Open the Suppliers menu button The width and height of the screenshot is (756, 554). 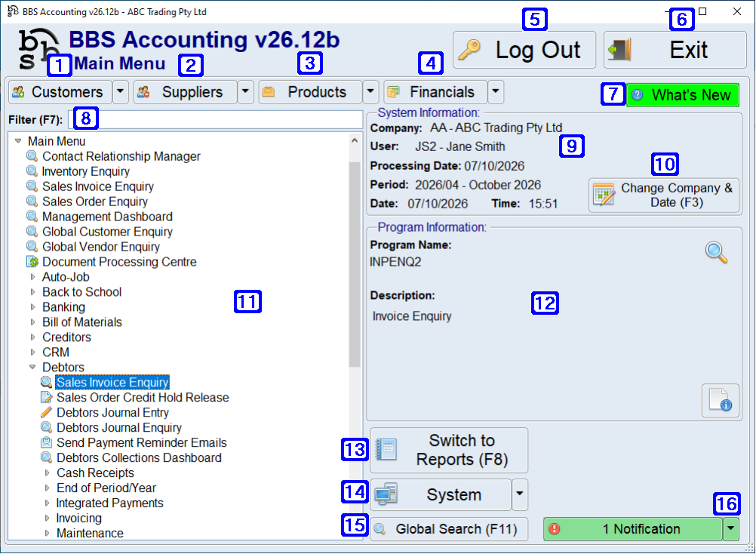[185, 91]
